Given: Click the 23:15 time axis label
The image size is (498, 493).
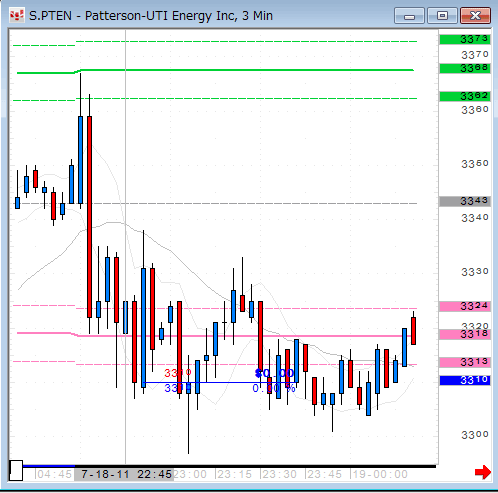Looking at the screenshot, I should (235, 474).
